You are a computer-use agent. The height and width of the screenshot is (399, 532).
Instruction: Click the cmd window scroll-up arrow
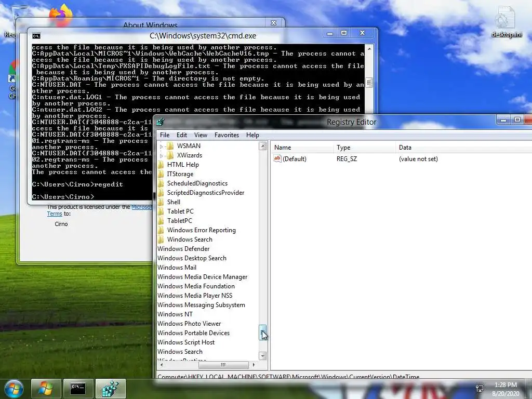(369, 49)
